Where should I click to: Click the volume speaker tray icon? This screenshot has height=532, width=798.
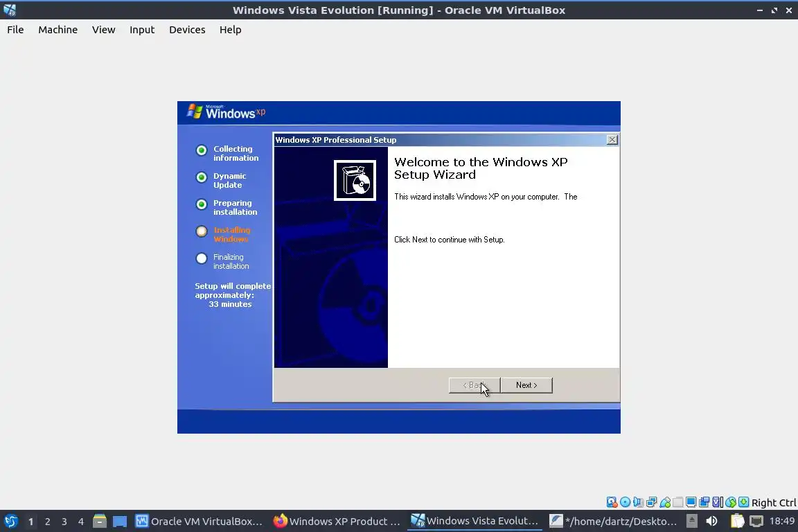pos(711,521)
